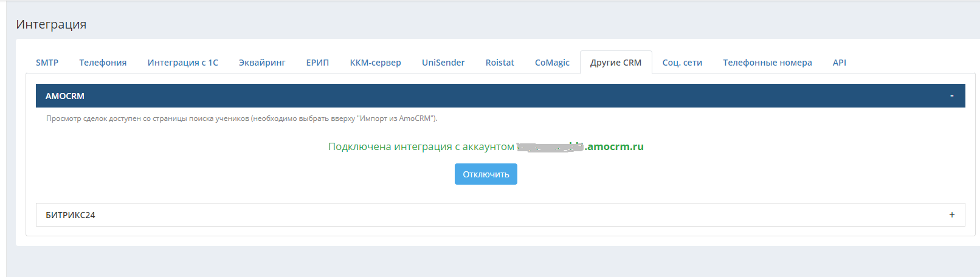Expand the БИТРИКС24 section with the plus icon
Image resolution: width=980 pixels, height=277 pixels.
tap(951, 215)
